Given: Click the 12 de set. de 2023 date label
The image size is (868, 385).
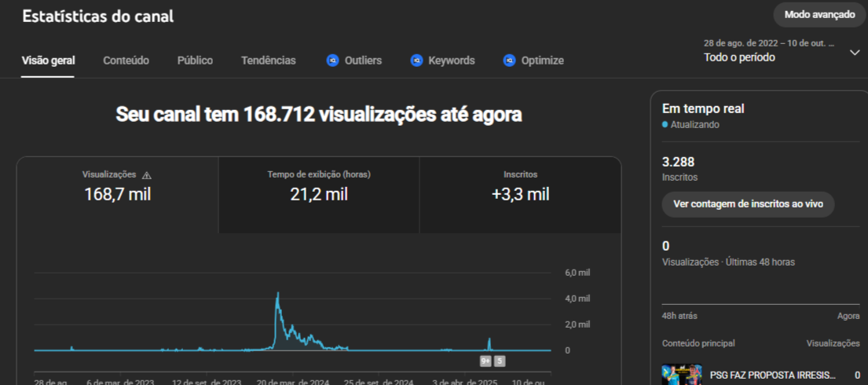Looking at the screenshot, I should [207, 382].
